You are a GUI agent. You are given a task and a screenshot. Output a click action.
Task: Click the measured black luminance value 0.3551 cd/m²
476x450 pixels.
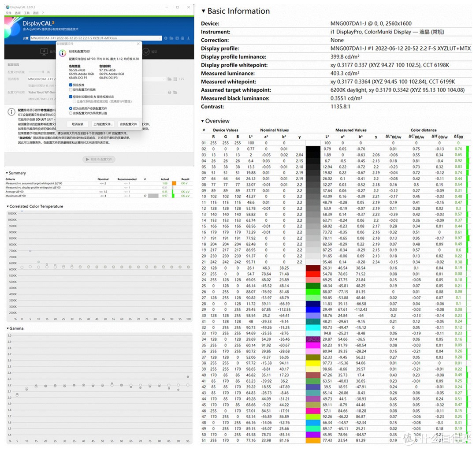[346, 98]
